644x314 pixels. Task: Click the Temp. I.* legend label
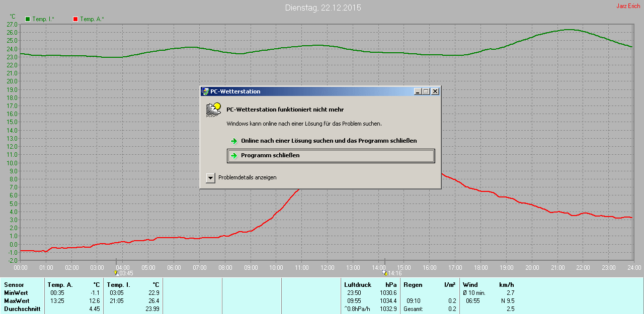[x=43, y=19]
